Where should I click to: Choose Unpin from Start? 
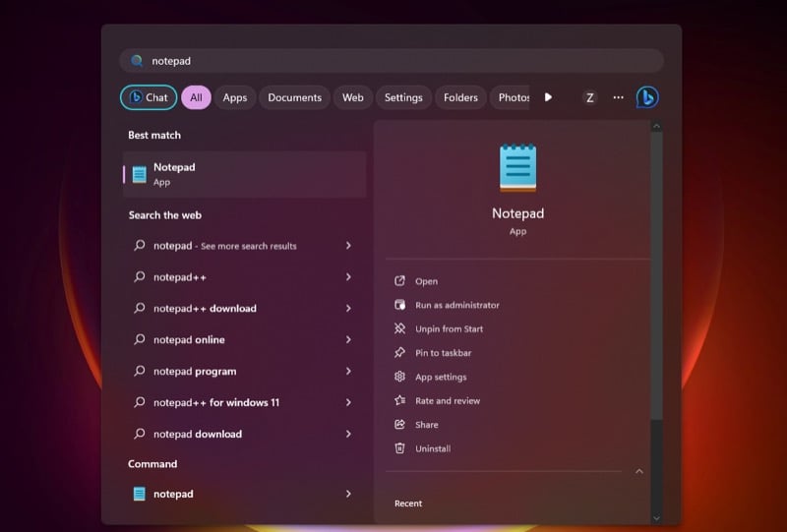[x=450, y=329]
